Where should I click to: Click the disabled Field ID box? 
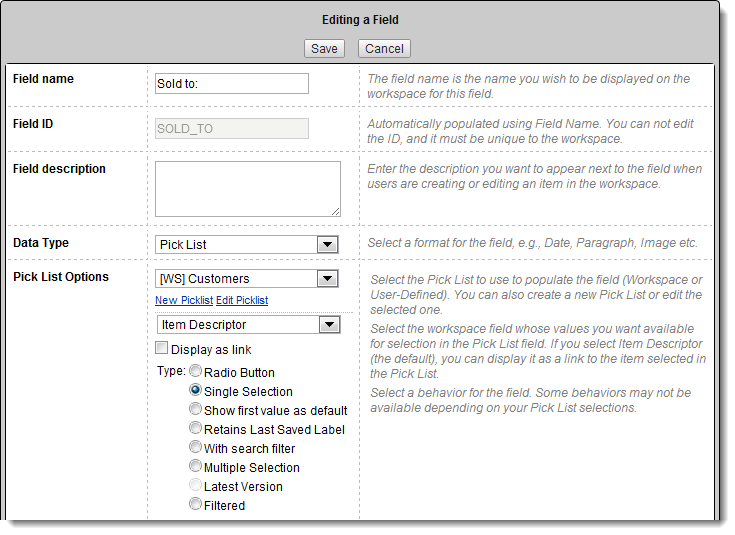(232, 128)
